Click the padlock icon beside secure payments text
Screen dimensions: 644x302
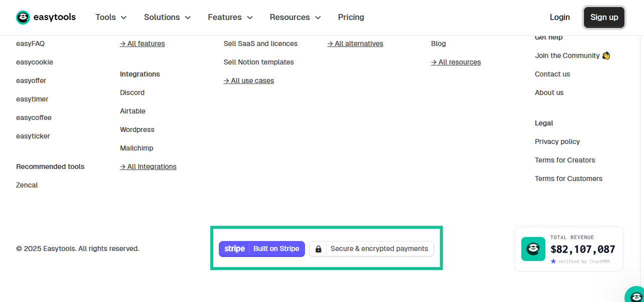click(318, 248)
